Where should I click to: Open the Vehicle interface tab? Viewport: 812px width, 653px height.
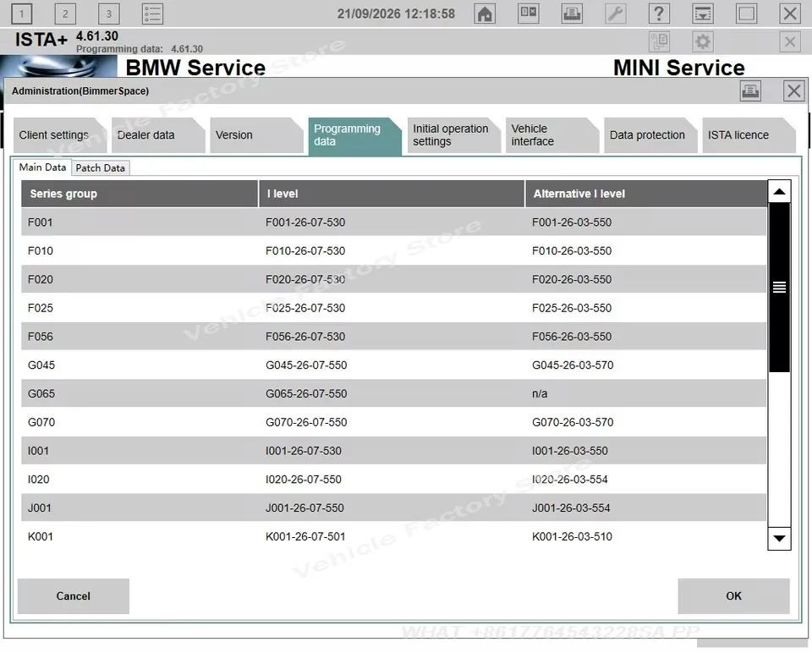click(x=551, y=135)
